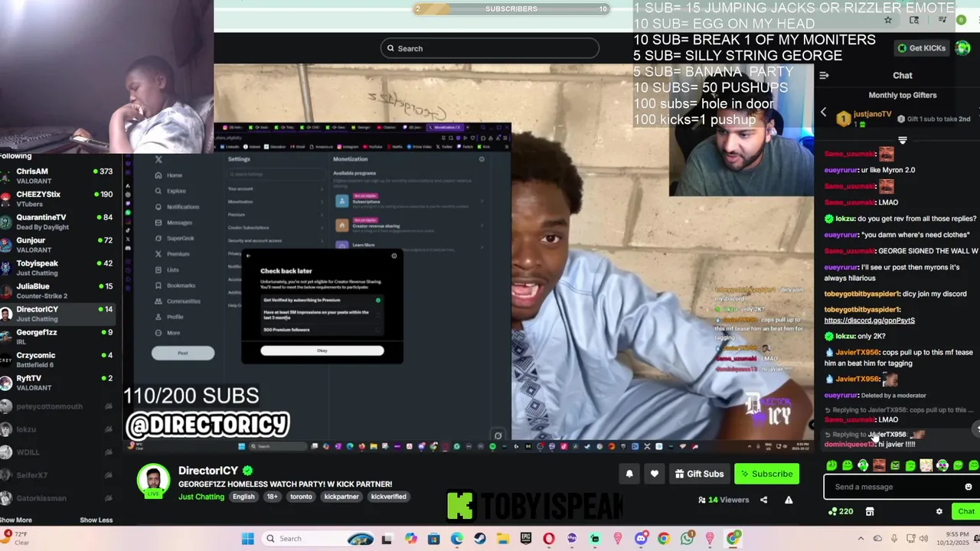Click weather widget showing 72°F Clear
This screenshot has width=980, height=551.
17,538
